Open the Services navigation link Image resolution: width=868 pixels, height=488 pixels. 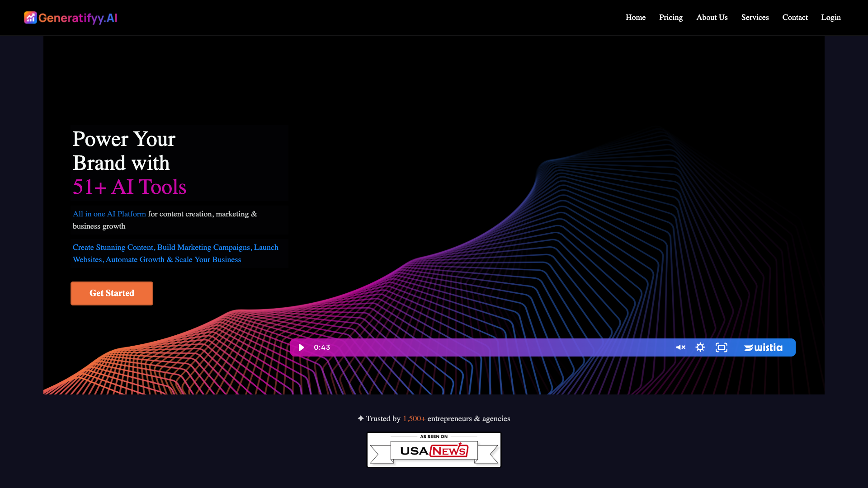tap(755, 17)
